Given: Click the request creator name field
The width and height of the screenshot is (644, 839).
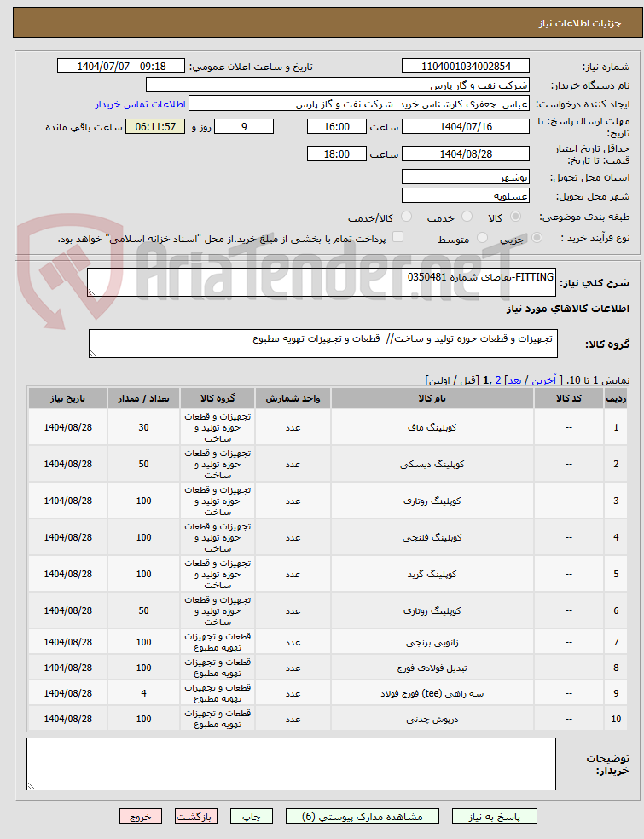Looking at the screenshot, I should [x=359, y=104].
